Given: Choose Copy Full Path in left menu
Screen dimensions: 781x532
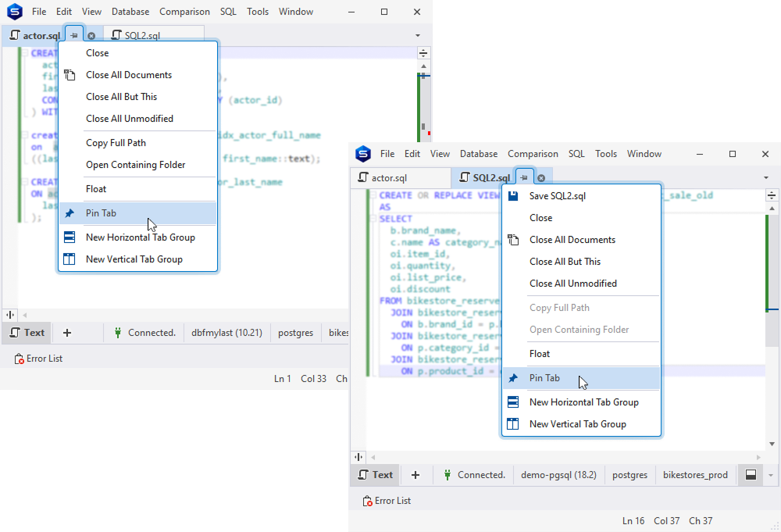Looking at the screenshot, I should click(x=138, y=143).
